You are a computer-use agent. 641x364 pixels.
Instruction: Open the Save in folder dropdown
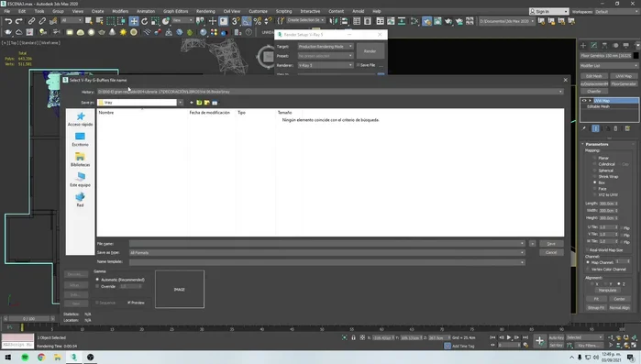(x=181, y=103)
